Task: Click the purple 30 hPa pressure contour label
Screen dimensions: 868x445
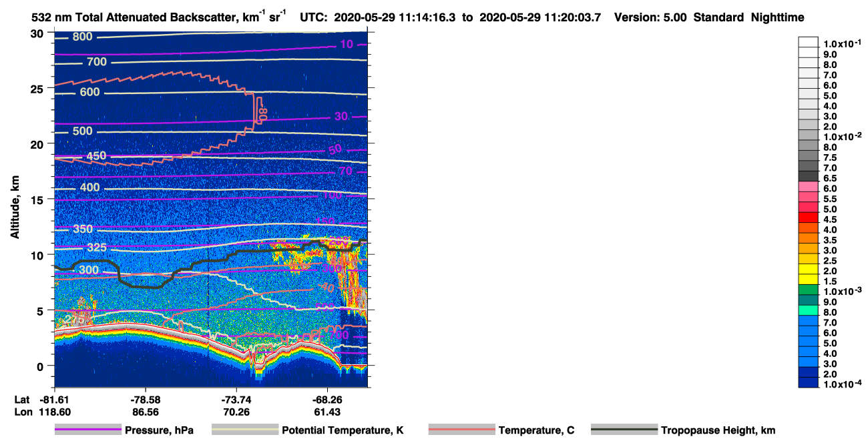Action: pyautogui.click(x=341, y=116)
